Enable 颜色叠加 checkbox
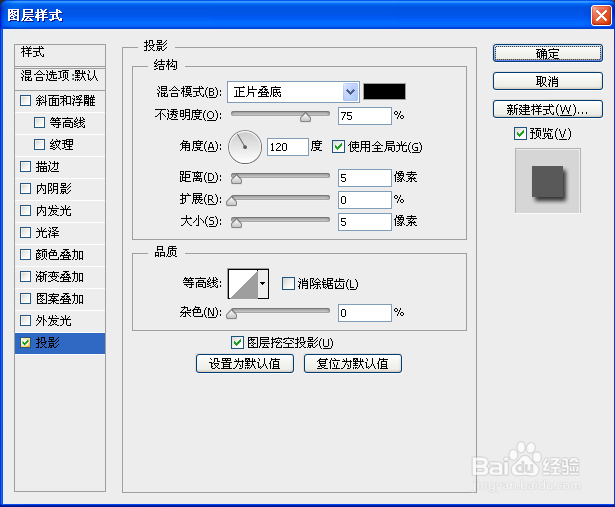This screenshot has height=507, width=615. pos(25,254)
